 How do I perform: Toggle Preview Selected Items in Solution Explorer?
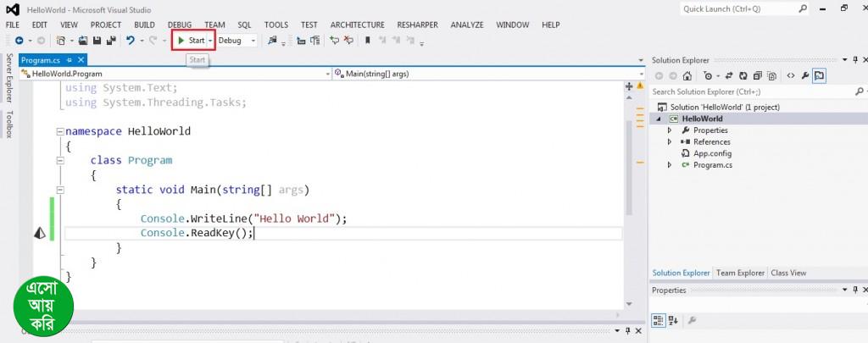(820, 75)
